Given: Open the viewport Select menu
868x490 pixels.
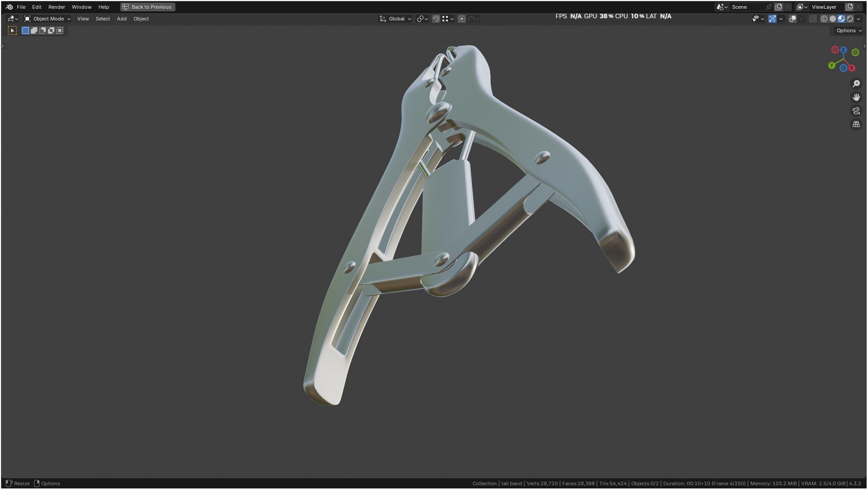Looking at the screenshot, I should click(103, 19).
